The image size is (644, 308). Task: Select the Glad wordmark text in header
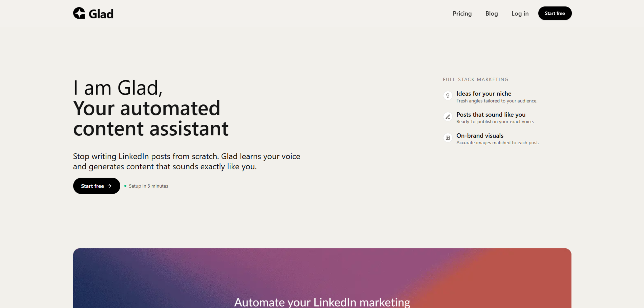101,14
